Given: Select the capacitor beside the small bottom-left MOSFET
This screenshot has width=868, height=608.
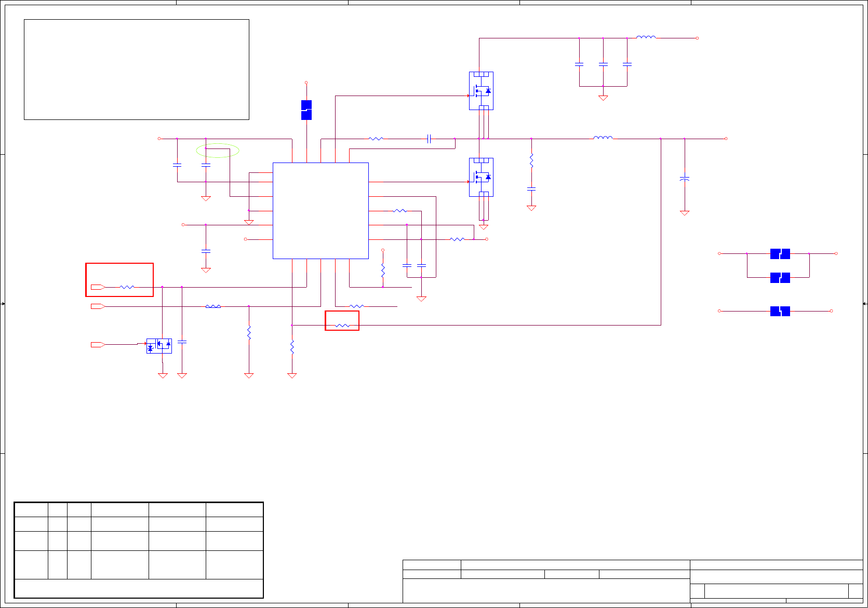Looking at the screenshot, I should tap(182, 342).
